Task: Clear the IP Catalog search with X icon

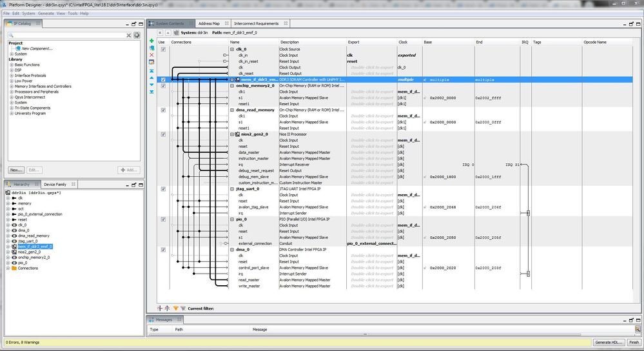Action: [129, 35]
